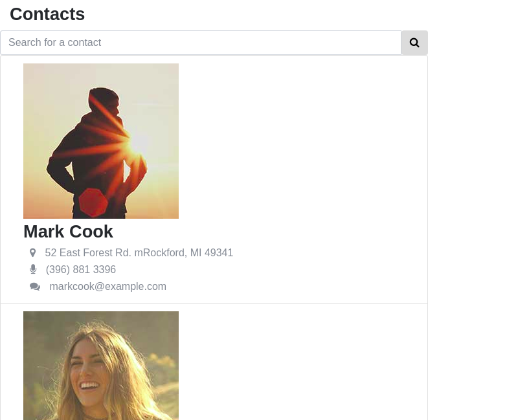Click the address 52 East Forest Rd.
This screenshot has height=420, width=518.
(139, 252)
